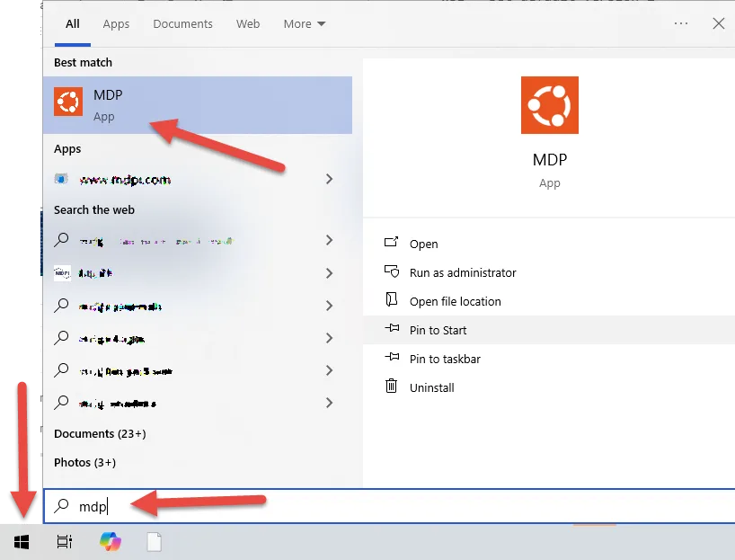Open the three-dot options menu
Screen dimensions: 735x560
tap(680, 23)
